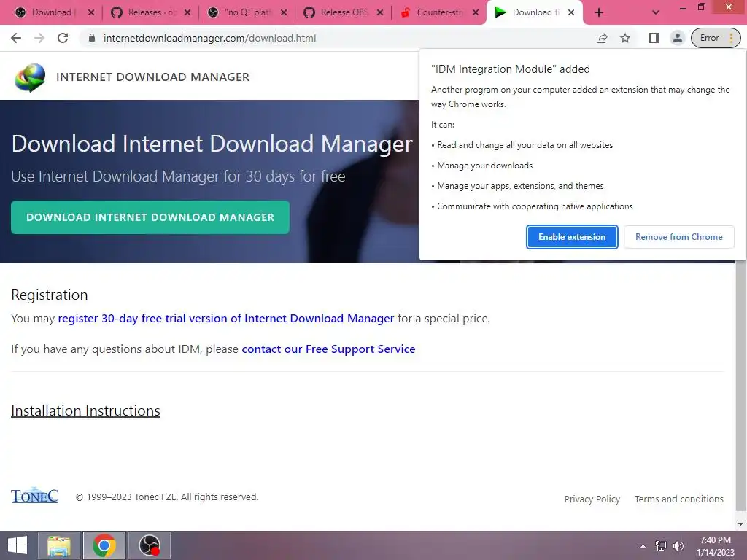Close the "no QT plat" tab
747x560 pixels.
(x=284, y=13)
